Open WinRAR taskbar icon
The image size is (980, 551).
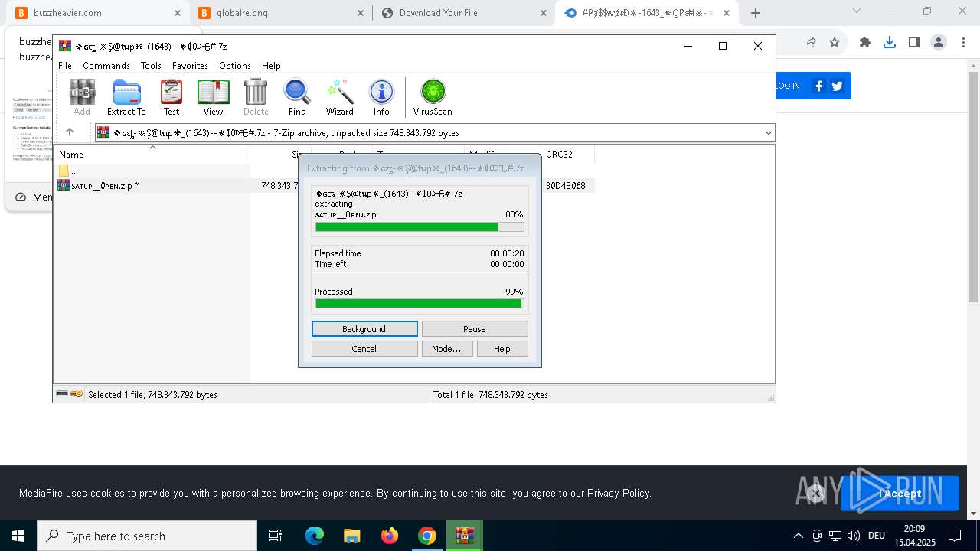[x=464, y=536]
